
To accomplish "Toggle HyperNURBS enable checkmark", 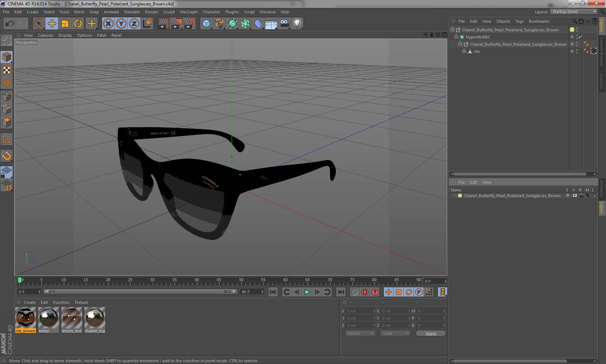I will pos(580,37).
